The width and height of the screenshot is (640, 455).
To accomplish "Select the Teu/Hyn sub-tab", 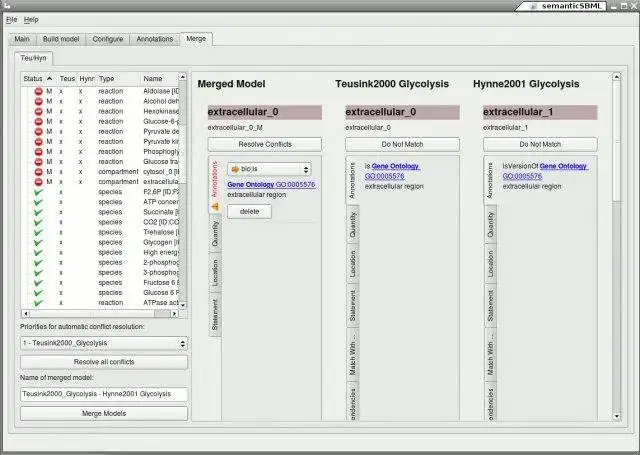I will point(33,58).
